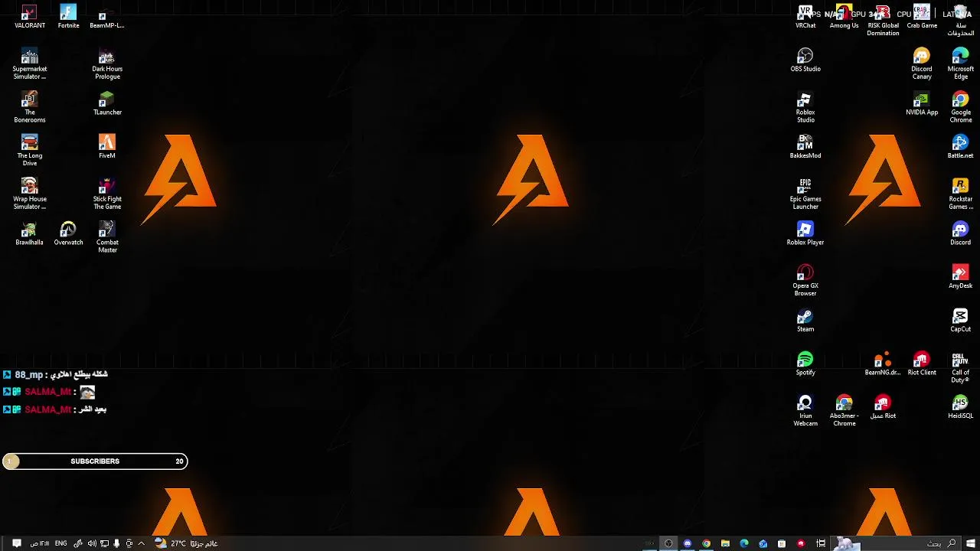Open the Edge taskbar icon

click(743, 543)
